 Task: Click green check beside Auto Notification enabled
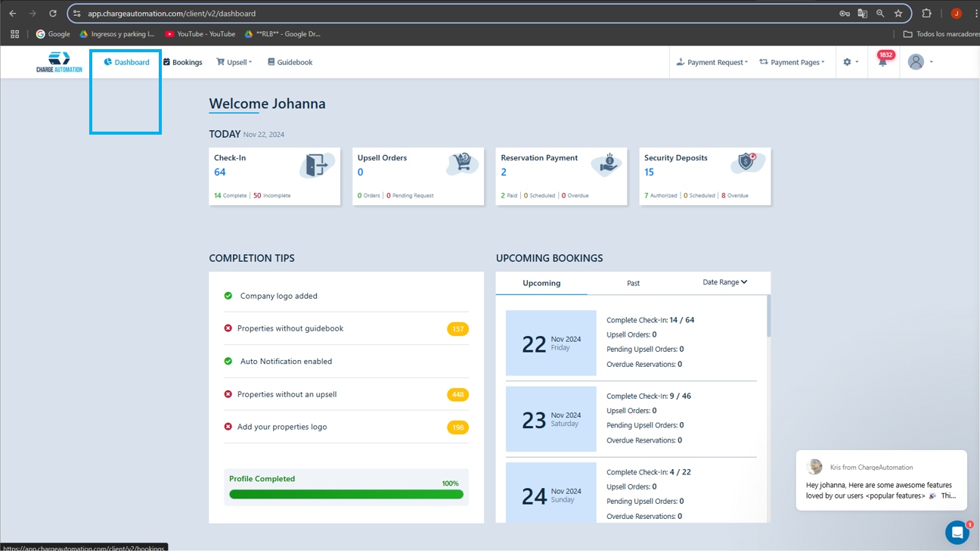coord(228,361)
